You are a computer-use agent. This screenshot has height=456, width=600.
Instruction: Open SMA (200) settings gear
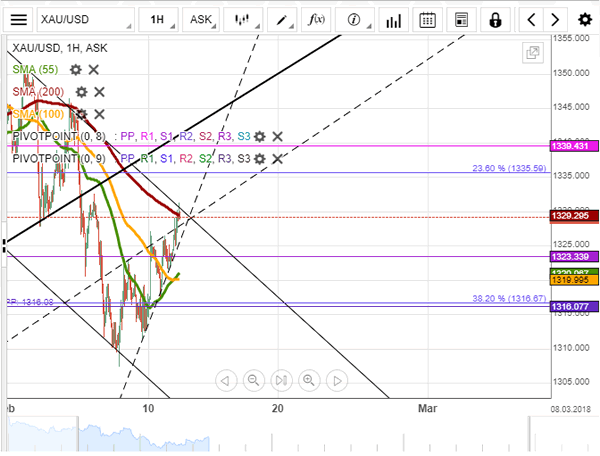tap(82, 92)
